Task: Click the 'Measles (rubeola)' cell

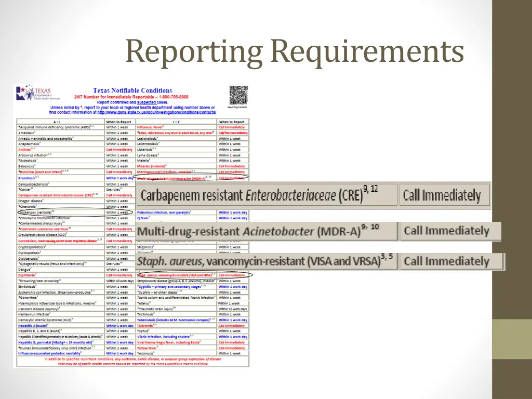Action: pyautogui.click(x=176, y=167)
